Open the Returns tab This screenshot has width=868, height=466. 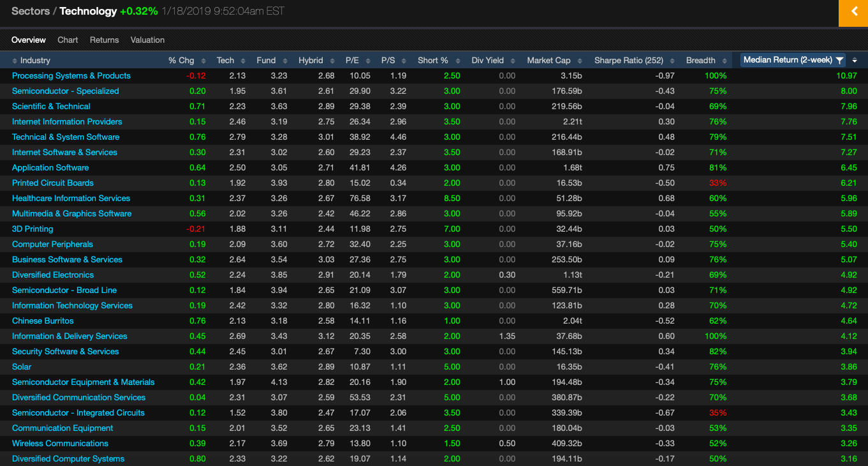[x=104, y=40]
